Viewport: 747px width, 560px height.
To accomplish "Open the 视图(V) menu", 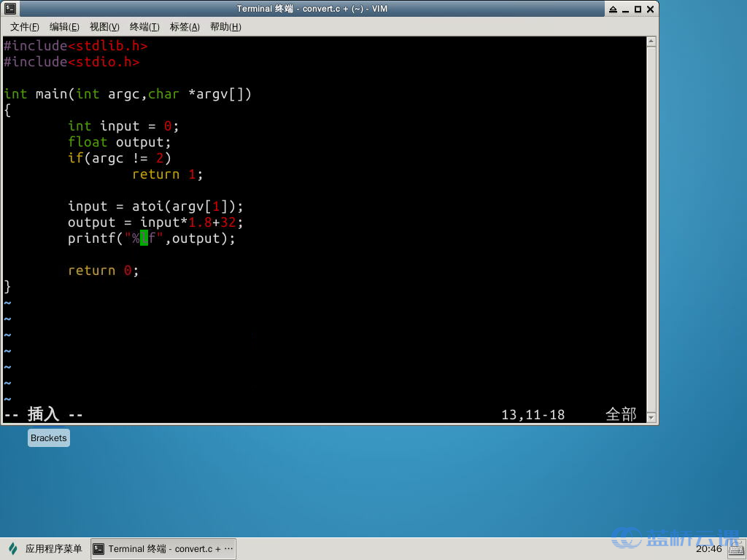I will (104, 27).
